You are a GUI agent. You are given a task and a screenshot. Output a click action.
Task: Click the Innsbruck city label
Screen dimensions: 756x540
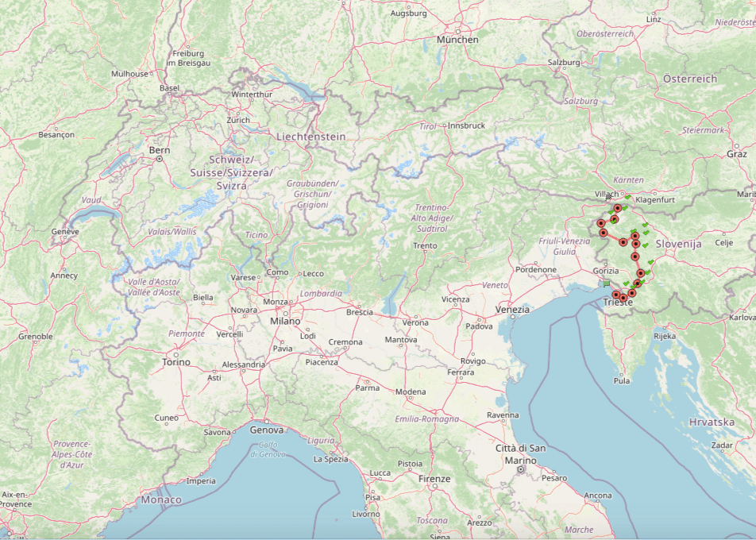point(466,125)
